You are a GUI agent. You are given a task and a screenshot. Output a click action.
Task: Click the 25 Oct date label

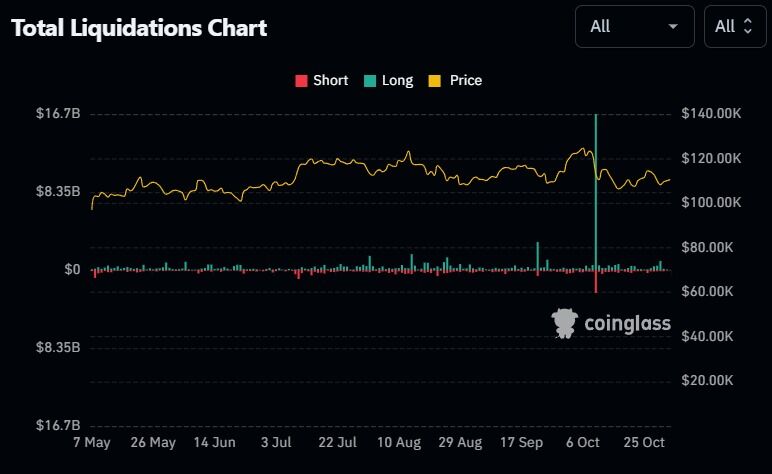[x=646, y=442]
